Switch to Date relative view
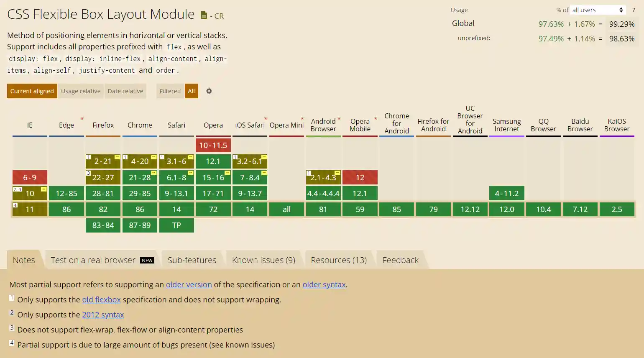 click(125, 91)
